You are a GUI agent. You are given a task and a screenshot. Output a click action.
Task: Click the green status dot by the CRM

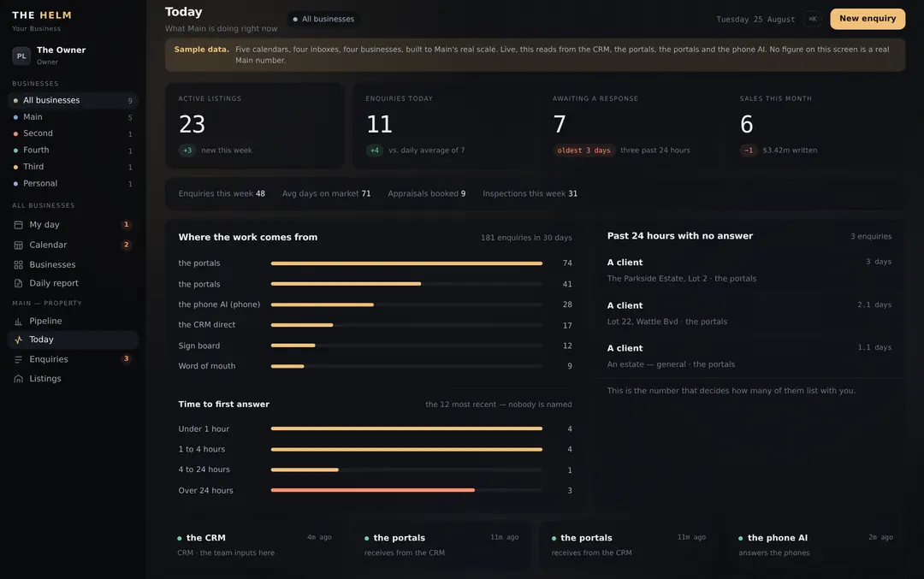(x=179, y=538)
